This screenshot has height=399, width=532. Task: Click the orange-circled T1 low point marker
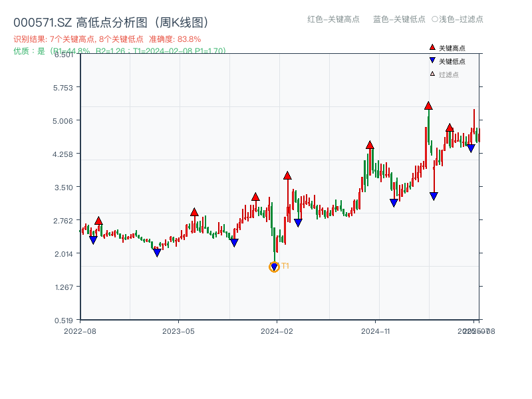click(x=274, y=267)
